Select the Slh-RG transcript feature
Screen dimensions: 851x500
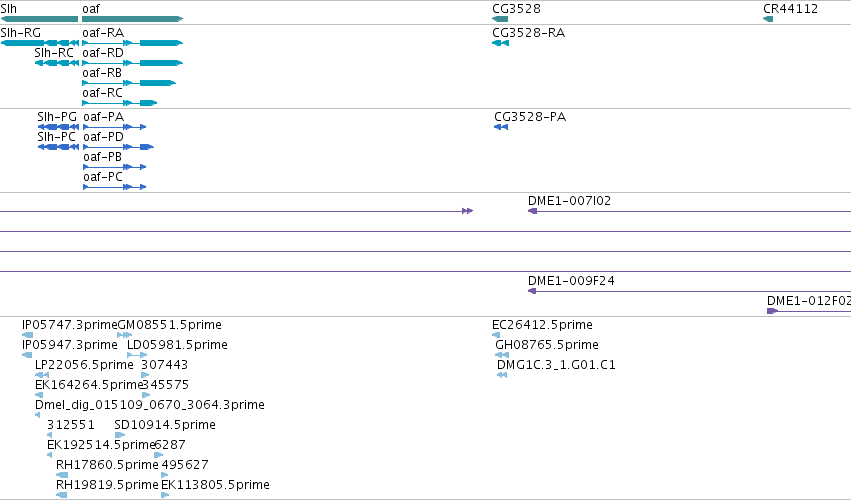pyautogui.click(x=39, y=43)
